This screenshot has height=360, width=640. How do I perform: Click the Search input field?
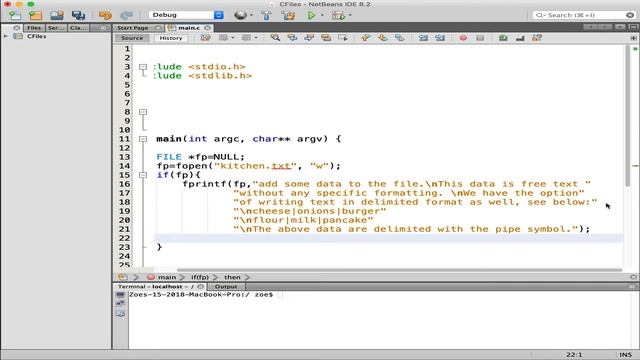click(x=584, y=15)
